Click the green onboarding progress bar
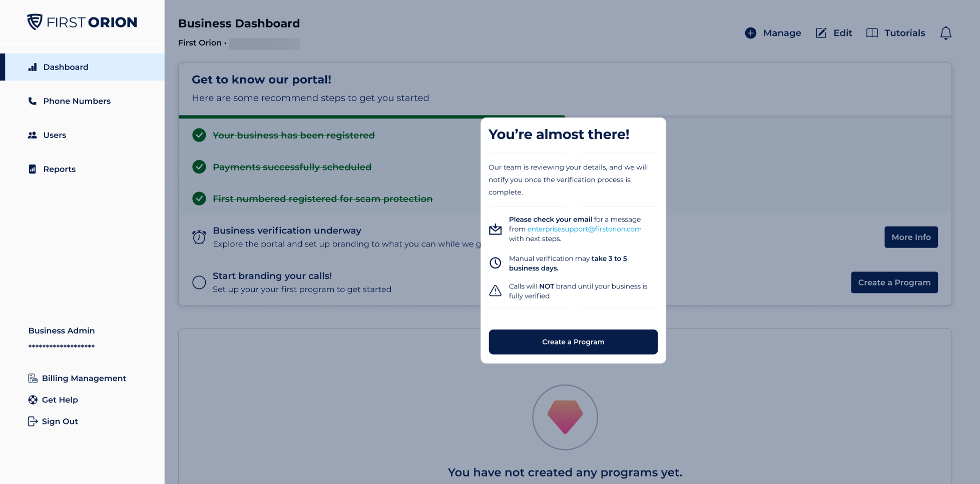This screenshot has height=484, width=980. 372,116
